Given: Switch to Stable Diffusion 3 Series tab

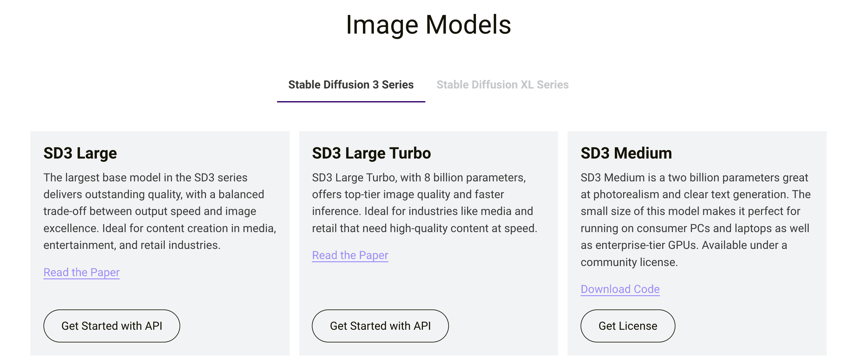Looking at the screenshot, I should coord(351,85).
